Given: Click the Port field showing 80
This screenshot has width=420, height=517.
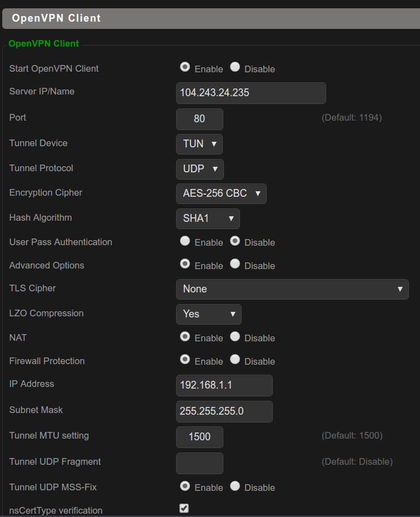Looking at the screenshot, I should pos(199,119).
